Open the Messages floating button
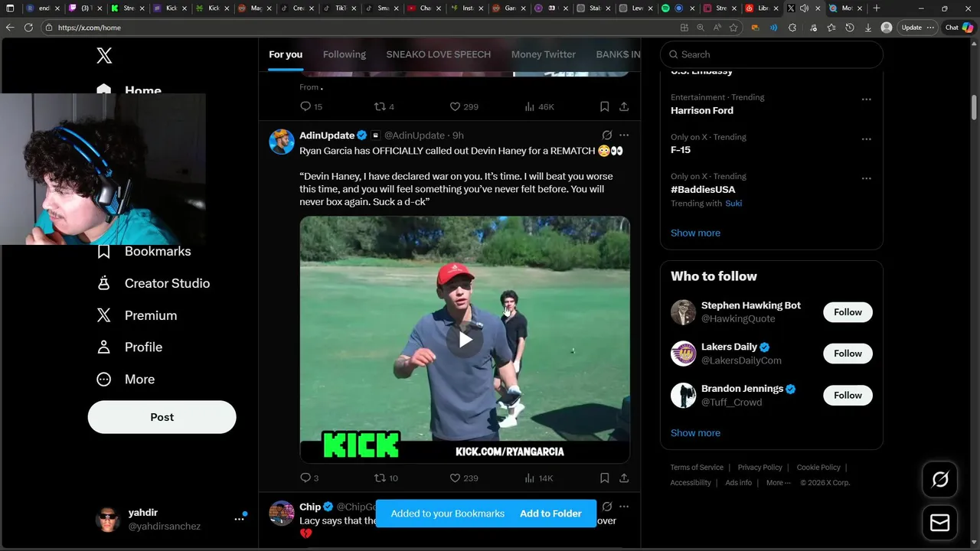Screen dimensions: 980x551 point(939,523)
